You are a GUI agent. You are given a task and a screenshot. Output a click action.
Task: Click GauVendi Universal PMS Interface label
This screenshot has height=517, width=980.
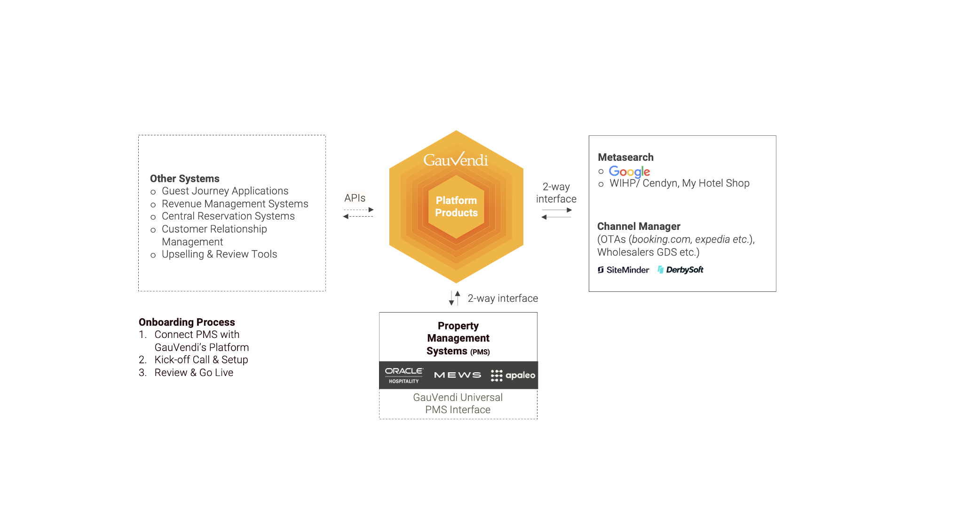coord(458,403)
